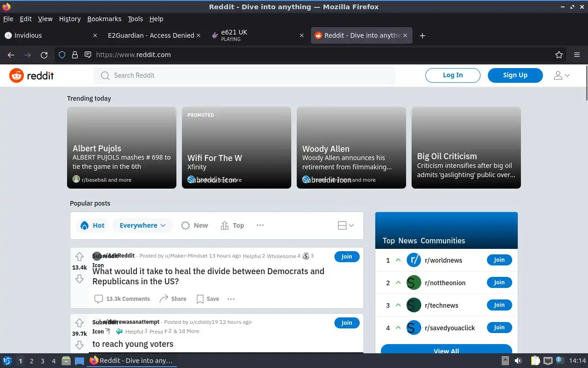The height and width of the screenshot is (368, 588).
Task: Upvote the Democrats and Republicans post
Action: [79, 257]
